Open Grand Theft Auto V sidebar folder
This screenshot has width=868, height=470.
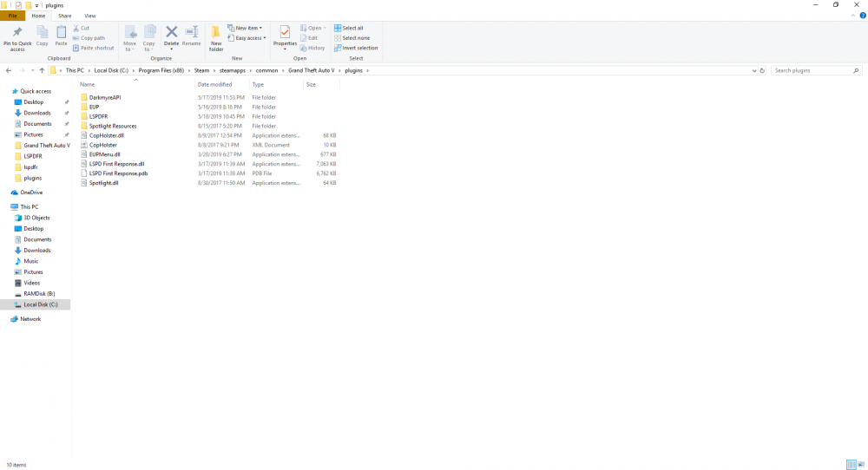[x=47, y=146]
